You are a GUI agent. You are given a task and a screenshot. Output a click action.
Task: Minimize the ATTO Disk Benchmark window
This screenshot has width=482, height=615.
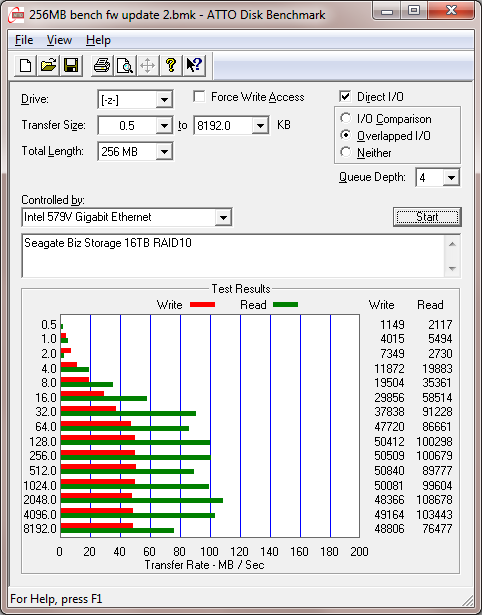(x=387, y=11)
